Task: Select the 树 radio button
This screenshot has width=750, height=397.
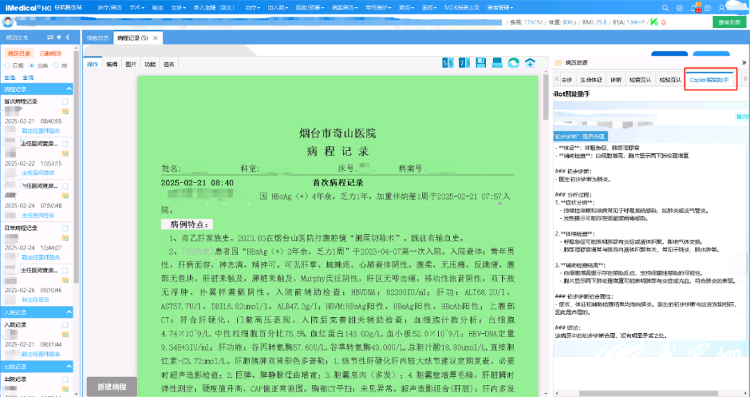Action: click(56, 66)
